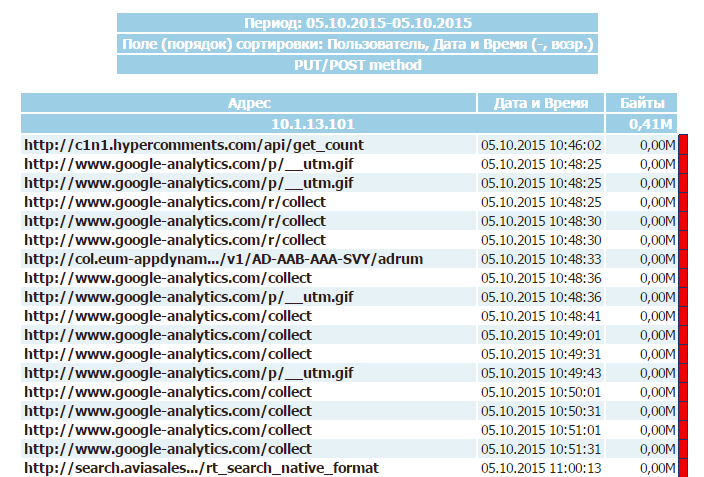Image resolution: width=704 pixels, height=477 pixels.
Task: Open the search.aviasales rt_search_native_format link
Action: point(202,468)
